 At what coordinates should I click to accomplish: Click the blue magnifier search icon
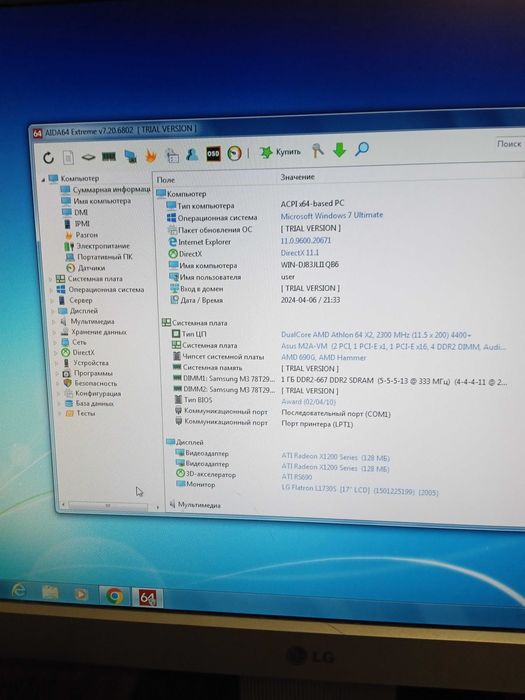point(362,149)
